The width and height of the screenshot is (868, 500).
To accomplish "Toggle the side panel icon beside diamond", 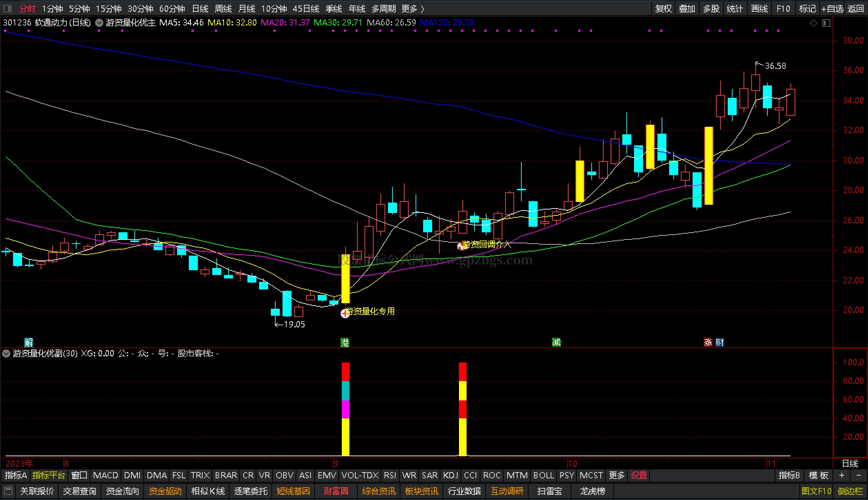I will pos(826,23).
